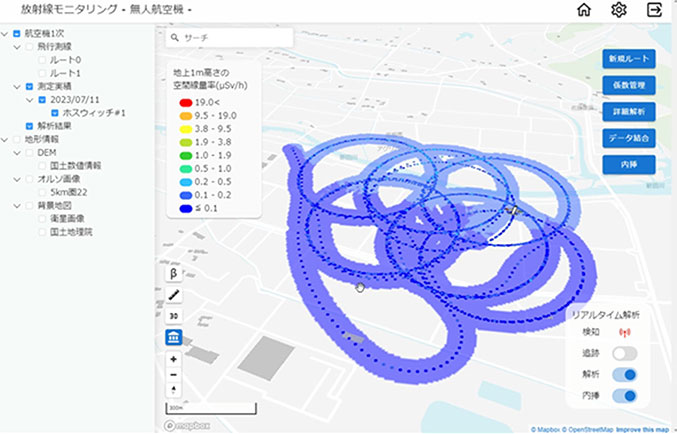Open 詳細解析 detailed analysis
The height and width of the screenshot is (434, 677).
[x=629, y=111]
